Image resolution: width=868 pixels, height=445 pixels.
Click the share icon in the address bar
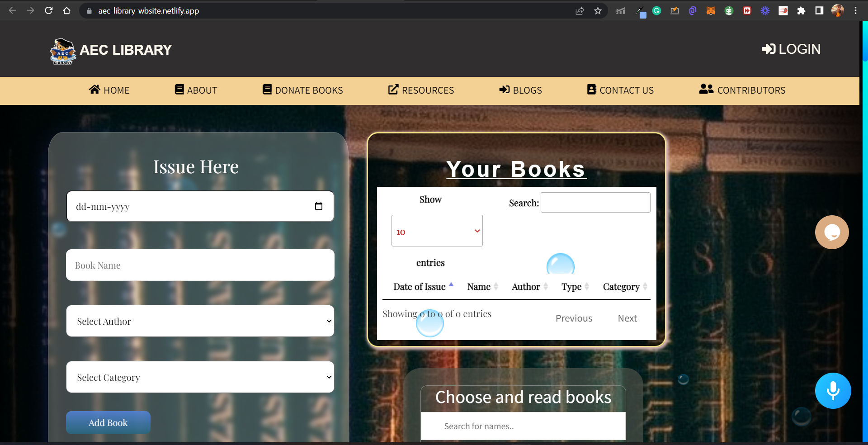tap(580, 10)
